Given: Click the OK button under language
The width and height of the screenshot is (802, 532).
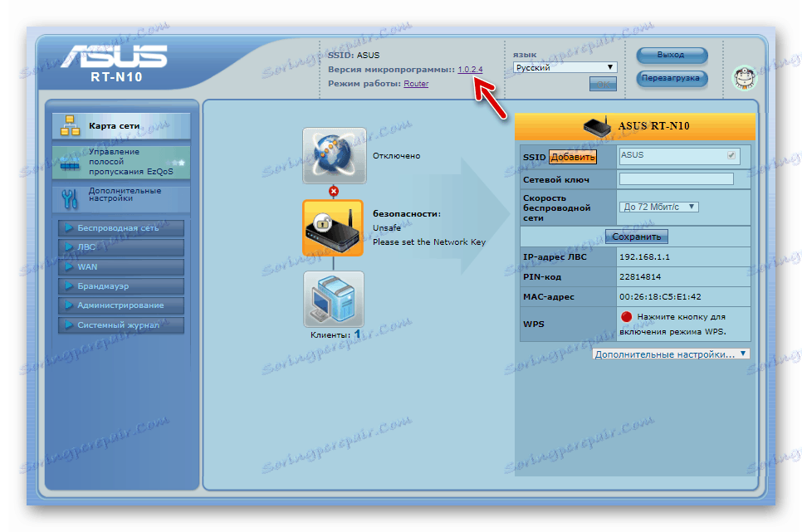Looking at the screenshot, I should coord(603,84).
